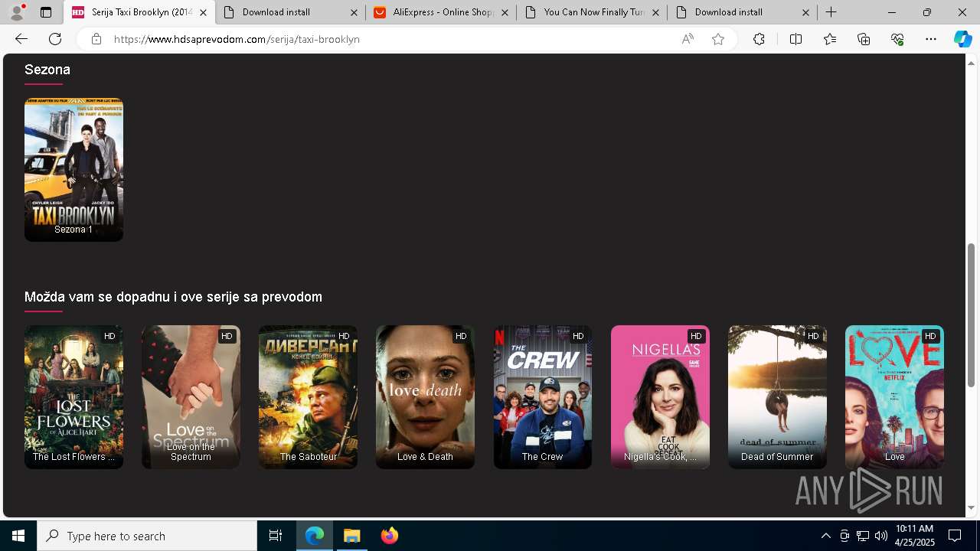The height and width of the screenshot is (551, 980).
Task: Switch to You Can Now Finally tab
Action: pos(591,12)
